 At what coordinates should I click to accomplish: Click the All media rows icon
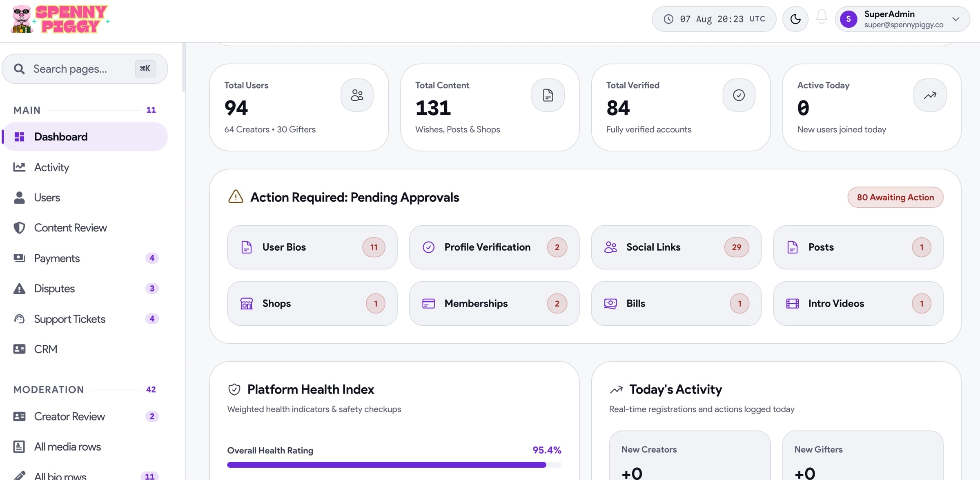(x=19, y=447)
